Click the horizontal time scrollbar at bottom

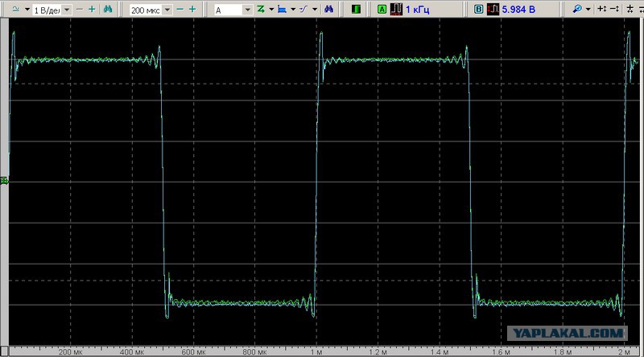pos(326,351)
